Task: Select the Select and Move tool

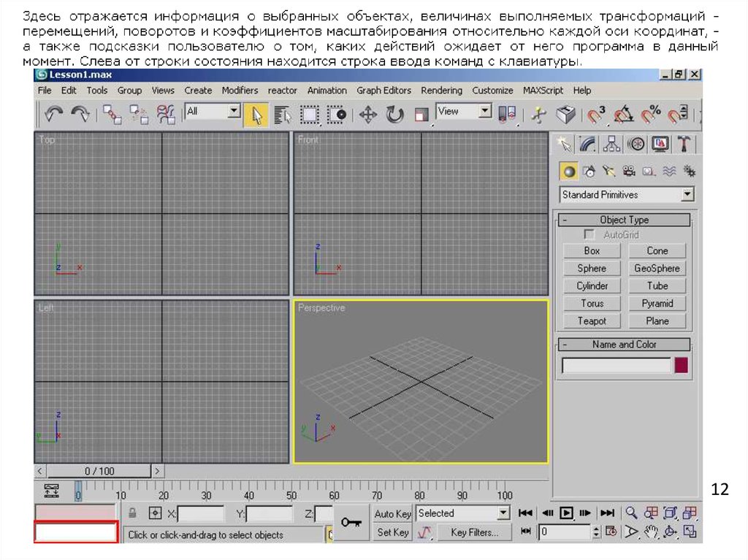Action: point(368,115)
